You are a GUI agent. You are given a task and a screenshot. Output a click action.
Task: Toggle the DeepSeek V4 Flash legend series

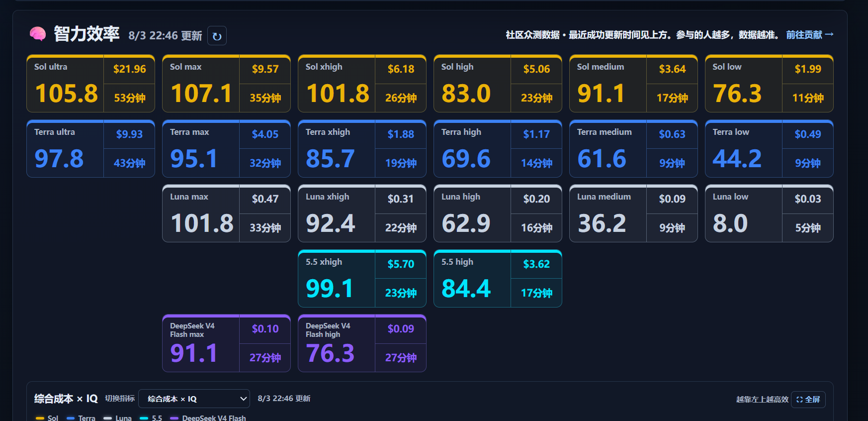[208, 418]
